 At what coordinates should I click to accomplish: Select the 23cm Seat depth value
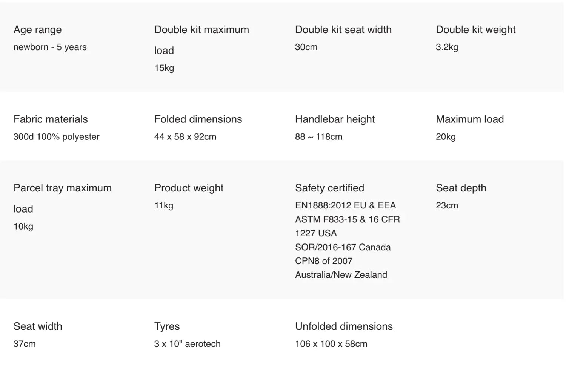pyautogui.click(x=447, y=205)
